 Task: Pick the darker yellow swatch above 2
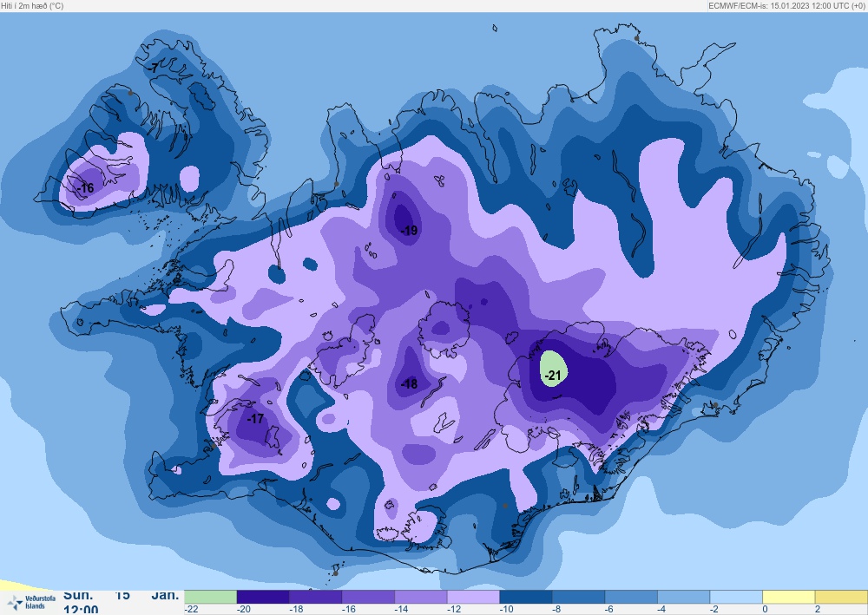841,597
